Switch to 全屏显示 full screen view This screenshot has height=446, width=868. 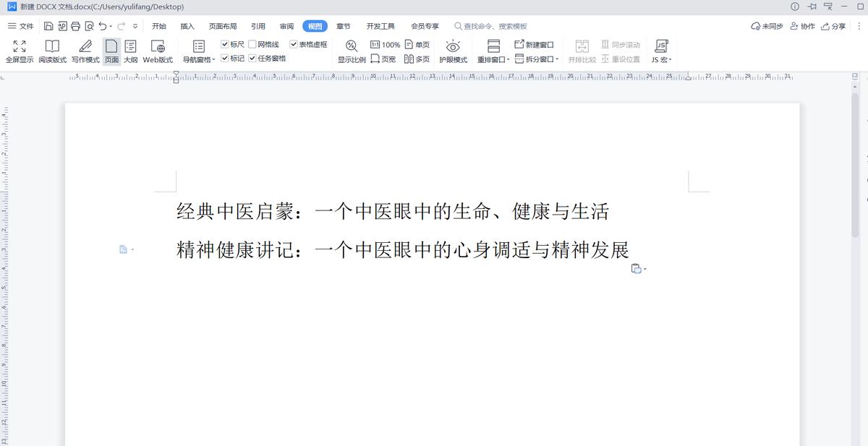18,51
